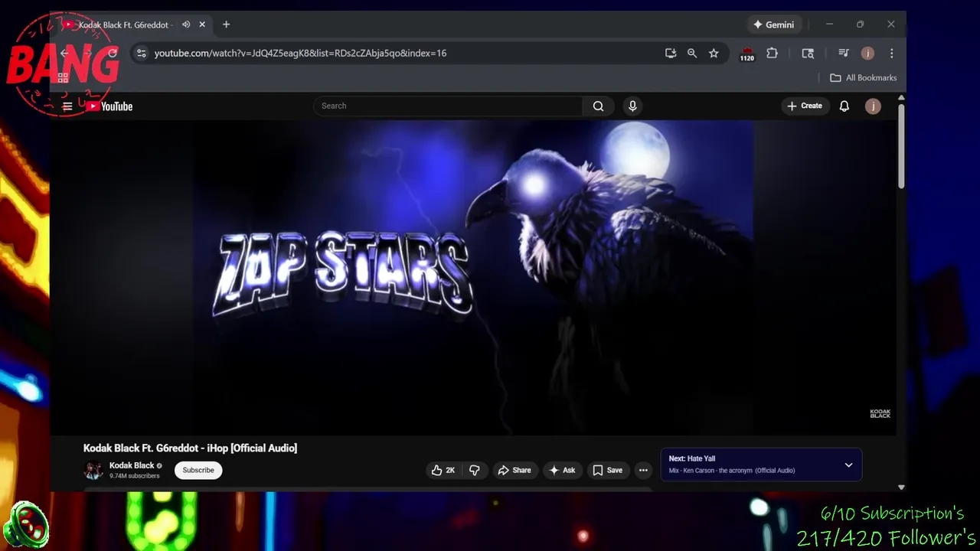This screenshot has height=551, width=980.
Task: Open the Chrome profile avatar
Action: pos(867,54)
